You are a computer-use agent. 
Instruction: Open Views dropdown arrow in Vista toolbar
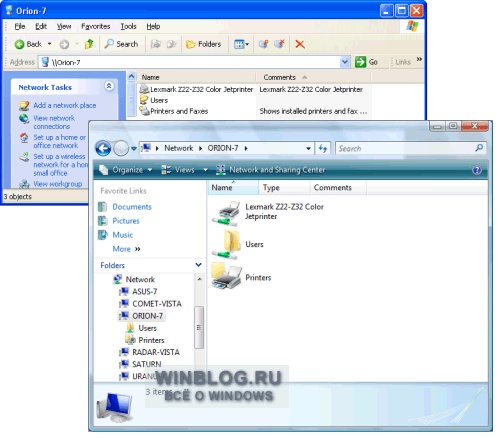click(x=205, y=170)
